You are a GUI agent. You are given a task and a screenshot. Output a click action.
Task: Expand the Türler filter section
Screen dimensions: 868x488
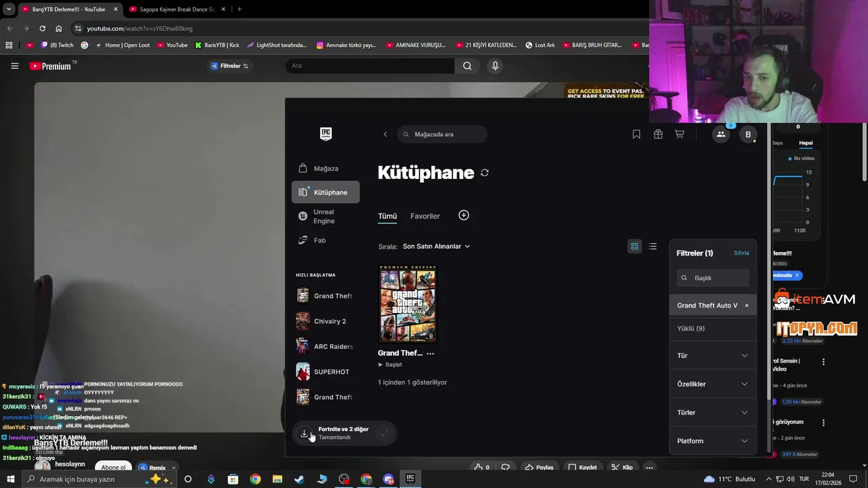[713, 413]
